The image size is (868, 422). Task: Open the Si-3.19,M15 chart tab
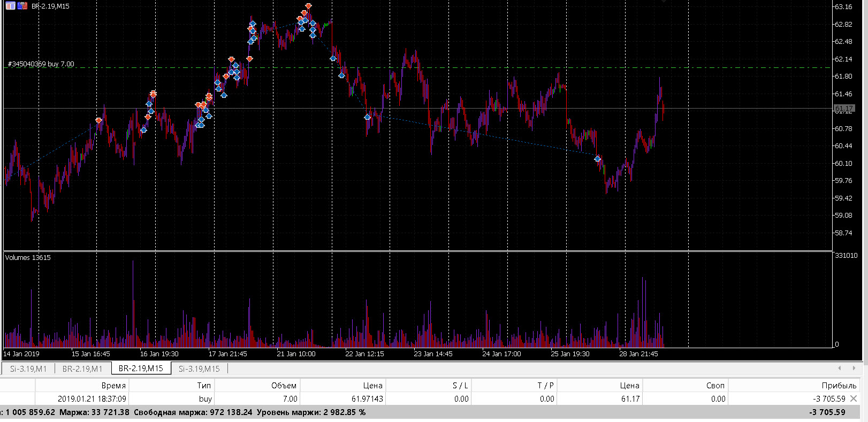coord(199,369)
